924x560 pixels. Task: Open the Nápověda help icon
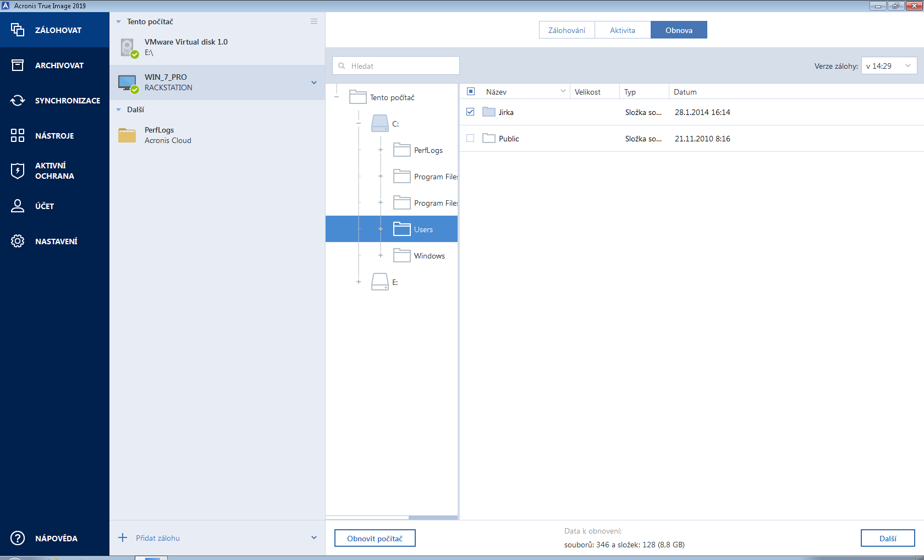point(18,538)
